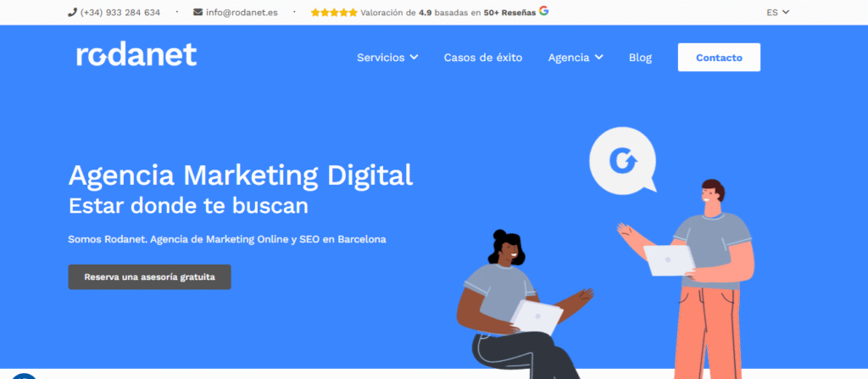
Task: Go to the Blog menu item
Action: pos(640,58)
